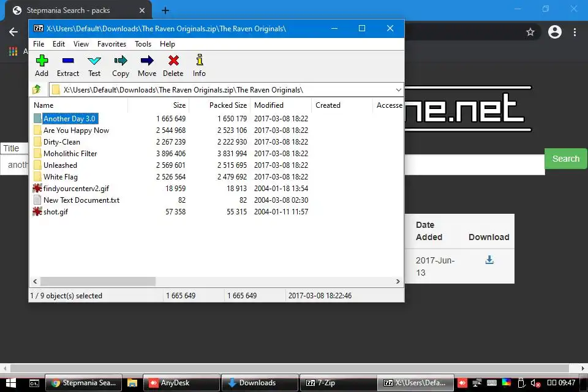The height and width of the screenshot is (392, 588).
Task: Close the Stepmania Search tab
Action: coord(142,10)
